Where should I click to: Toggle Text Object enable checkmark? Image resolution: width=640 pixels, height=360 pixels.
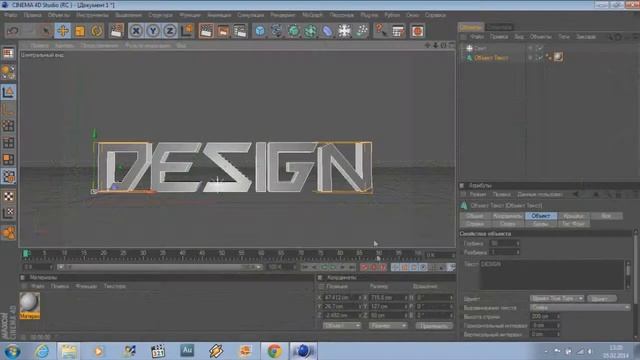tap(540, 58)
